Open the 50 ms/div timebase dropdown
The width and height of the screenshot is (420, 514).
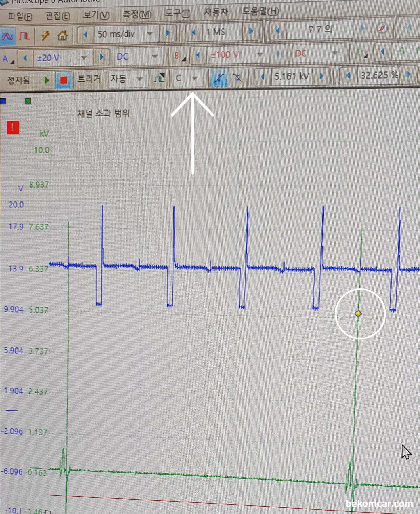coord(150,34)
